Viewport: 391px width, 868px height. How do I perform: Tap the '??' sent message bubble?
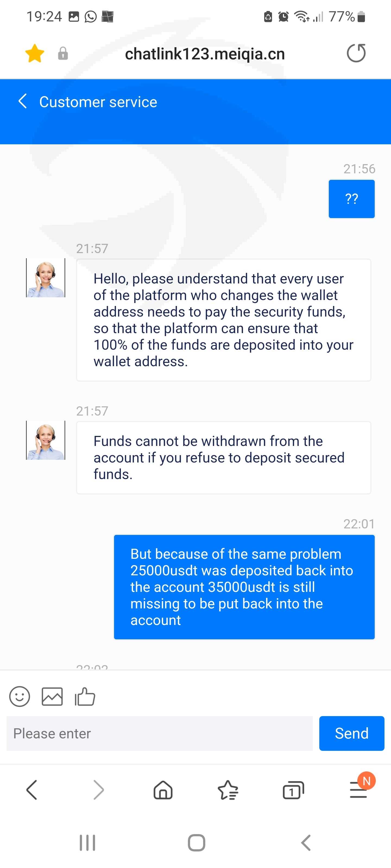[x=352, y=199]
